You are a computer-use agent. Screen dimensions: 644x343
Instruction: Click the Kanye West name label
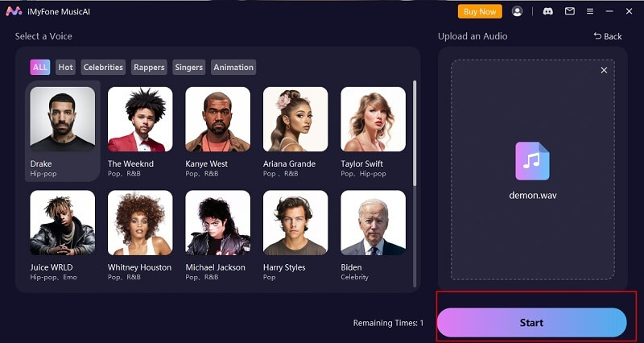point(207,163)
